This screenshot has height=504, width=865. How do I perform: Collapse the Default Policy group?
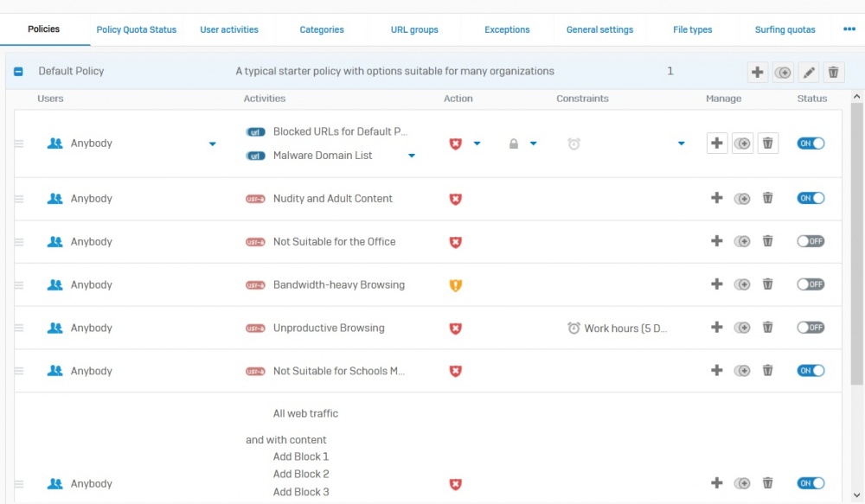pyautogui.click(x=18, y=72)
